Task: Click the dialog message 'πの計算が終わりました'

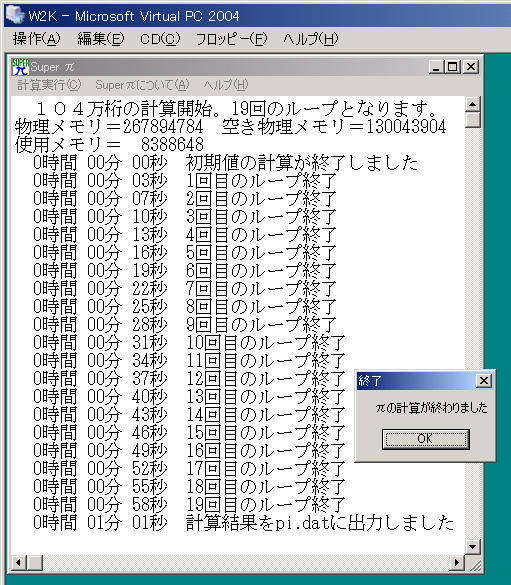Action: pyautogui.click(x=432, y=407)
